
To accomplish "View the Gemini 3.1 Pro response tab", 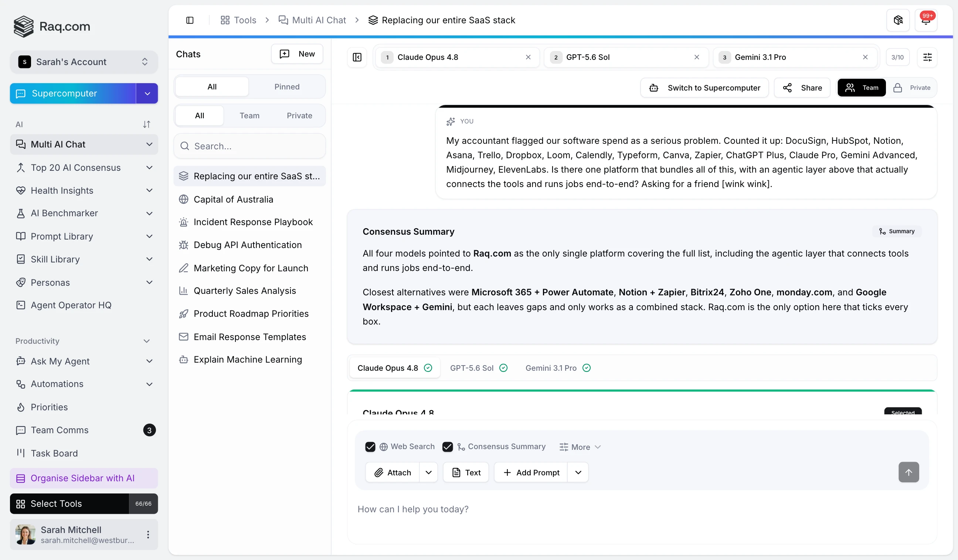I will (x=558, y=368).
